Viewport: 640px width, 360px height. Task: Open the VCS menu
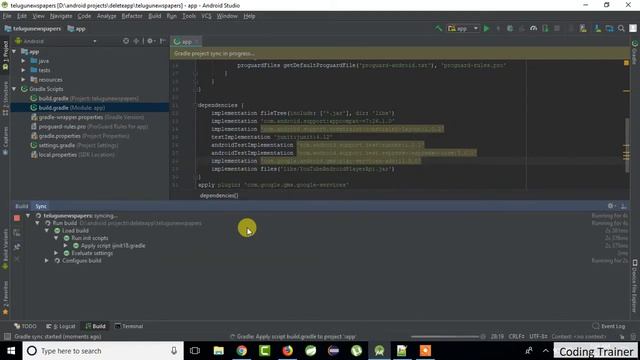pyautogui.click(x=206, y=16)
